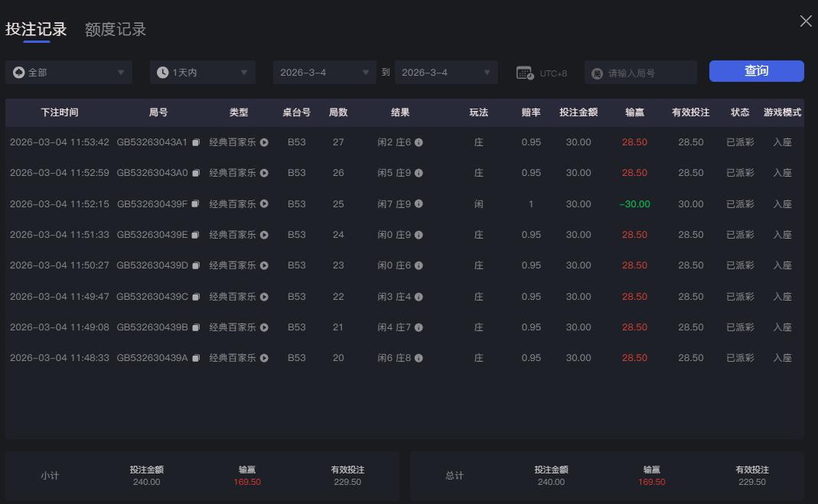Screen dimensions: 818x504
Task: Copy game number GB53263043A1
Action: coord(195,142)
